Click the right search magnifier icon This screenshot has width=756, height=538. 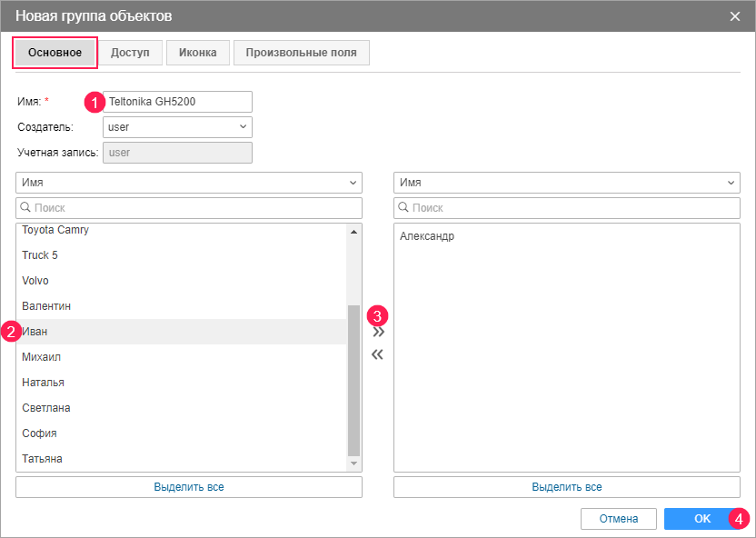click(x=403, y=208)
